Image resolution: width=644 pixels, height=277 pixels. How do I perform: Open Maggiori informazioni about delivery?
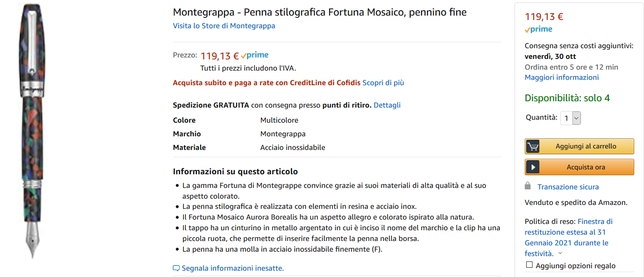point(562,77)
